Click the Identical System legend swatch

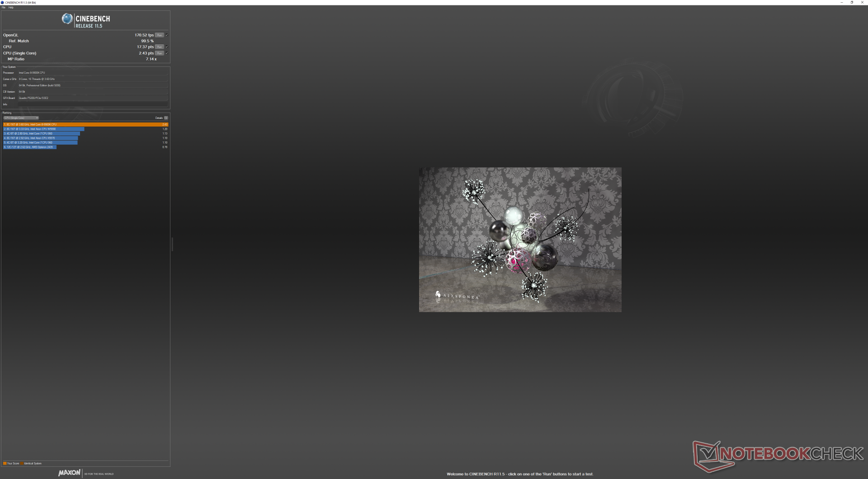22,463
